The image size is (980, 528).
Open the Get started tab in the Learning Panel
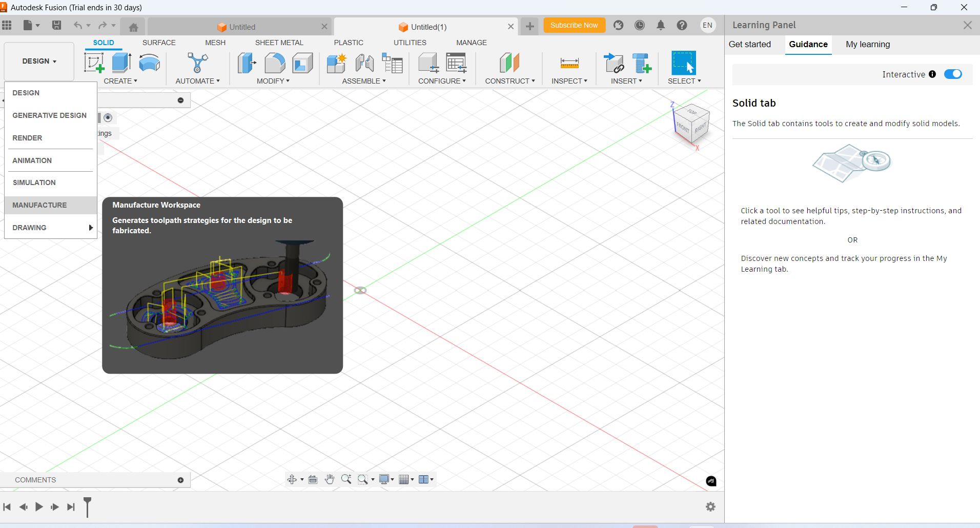click(x=750, y=44)
